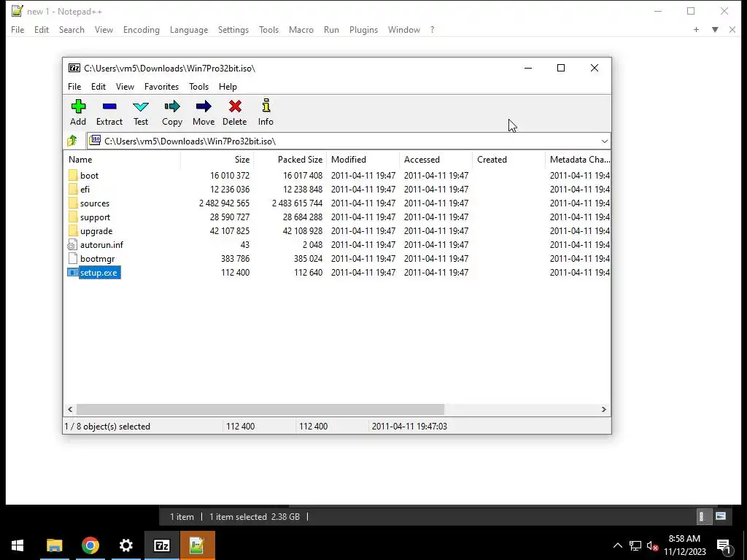
Task: Select the efi folder icon
Action: click(x=72, y=189)
